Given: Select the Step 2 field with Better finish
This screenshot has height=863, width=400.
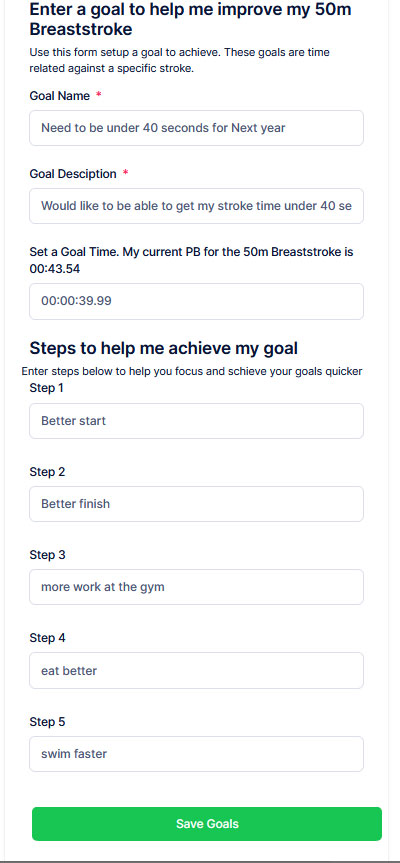Looking at the screenshot, I should point(196,504).
